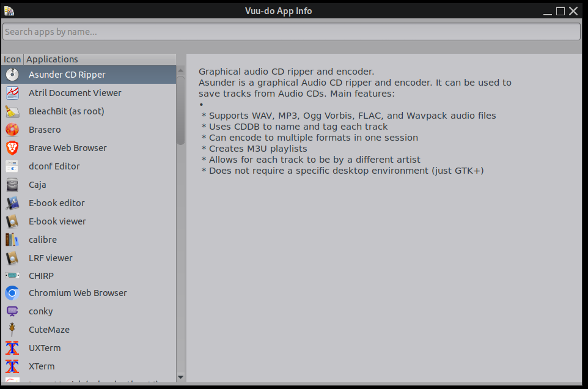Select UXTerm in the applications list
Screen dimensions: 588x389
(89, 348)
